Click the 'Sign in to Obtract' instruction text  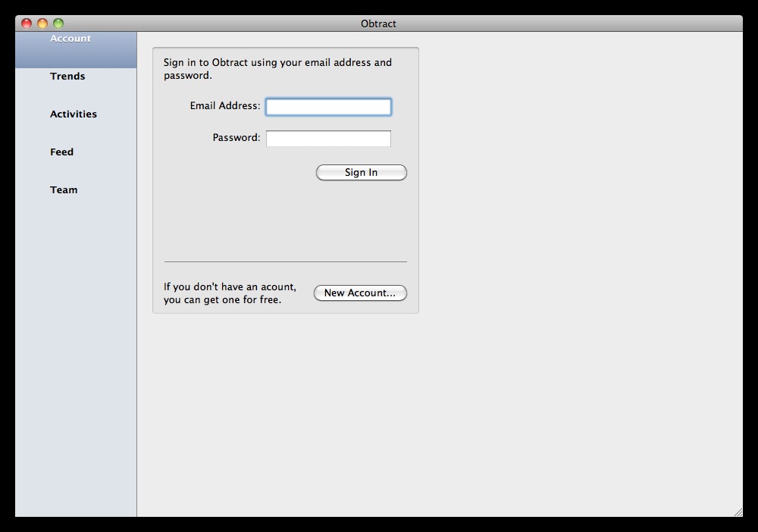[277, 69]
